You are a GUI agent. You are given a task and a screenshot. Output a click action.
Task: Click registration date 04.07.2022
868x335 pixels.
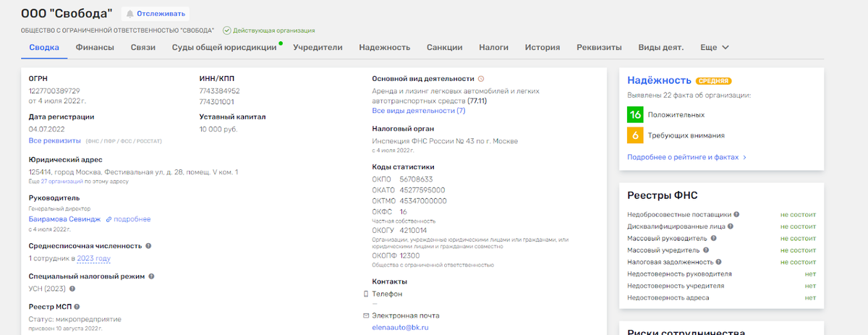(x=48, y=129)
